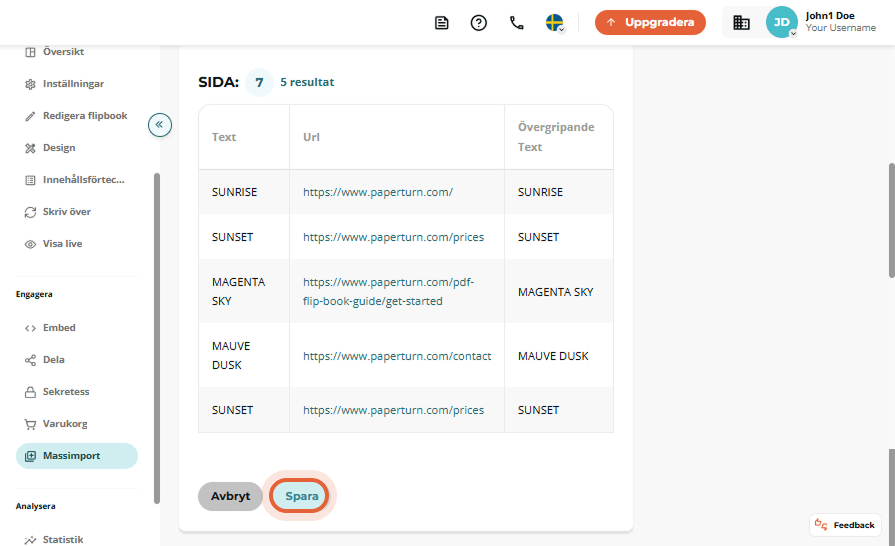Open the paperturn.com/contact link in the MAUVE DUSK row
895x546 pixels.
pos(397,356)
